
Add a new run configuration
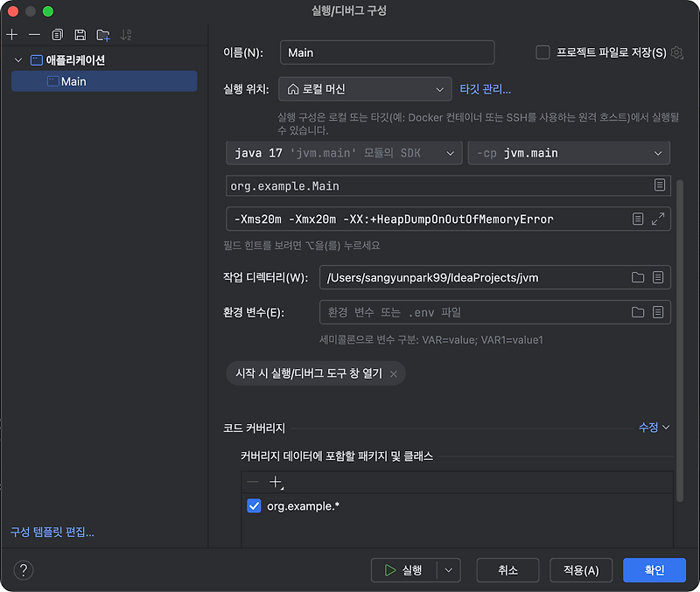point(10,34)
